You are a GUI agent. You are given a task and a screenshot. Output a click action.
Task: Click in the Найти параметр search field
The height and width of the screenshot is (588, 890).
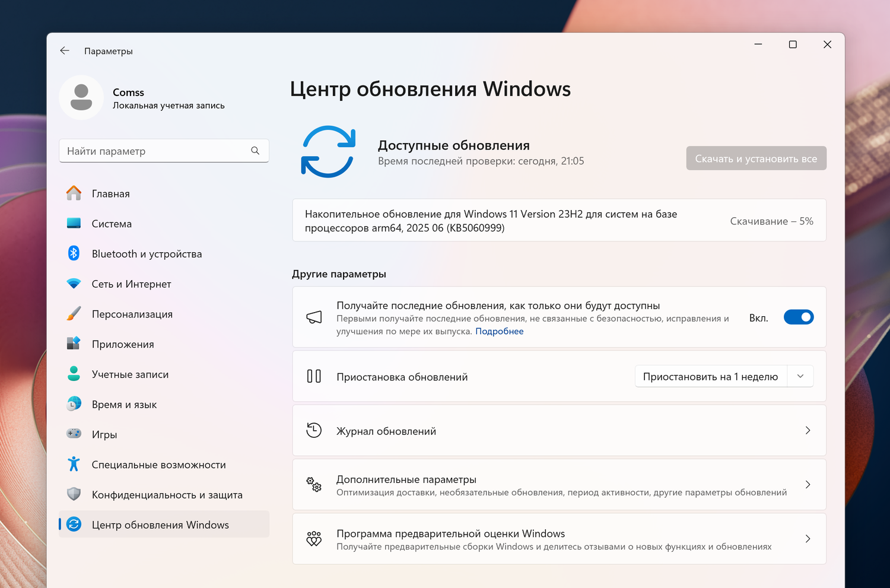(164, 151)
